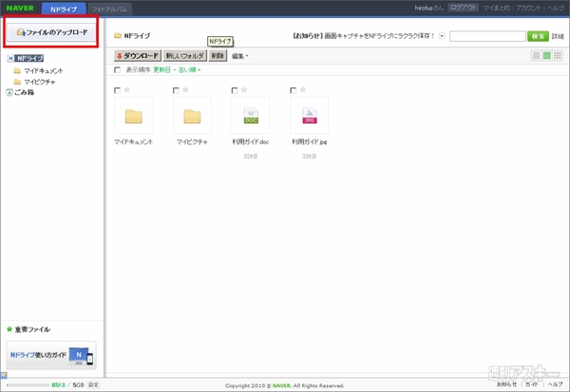Viewport: 570px width, 392px height.
Task: Open ごみ箱 trash in the sidebar
Action: pos(25,92)
